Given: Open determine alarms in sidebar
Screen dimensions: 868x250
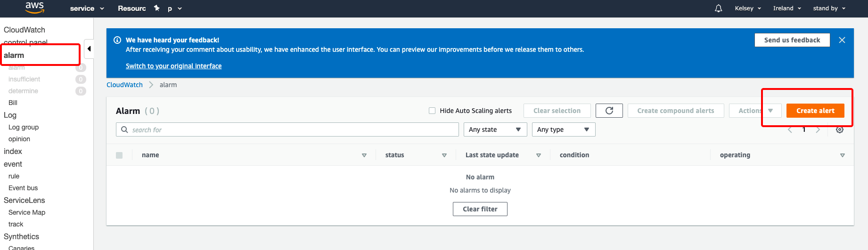Looking at the screenshot, I should pos(23,91).
